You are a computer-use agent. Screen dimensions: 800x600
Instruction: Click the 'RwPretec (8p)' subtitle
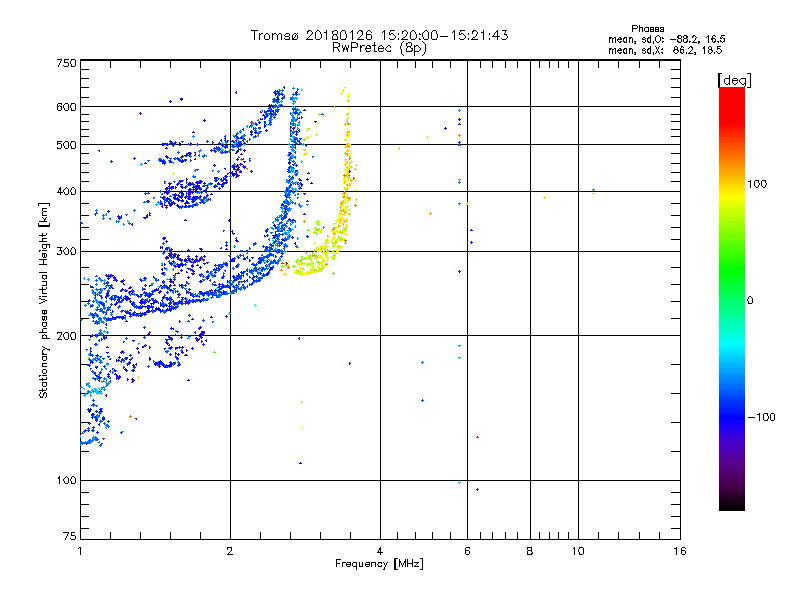[x=379, y=48]
